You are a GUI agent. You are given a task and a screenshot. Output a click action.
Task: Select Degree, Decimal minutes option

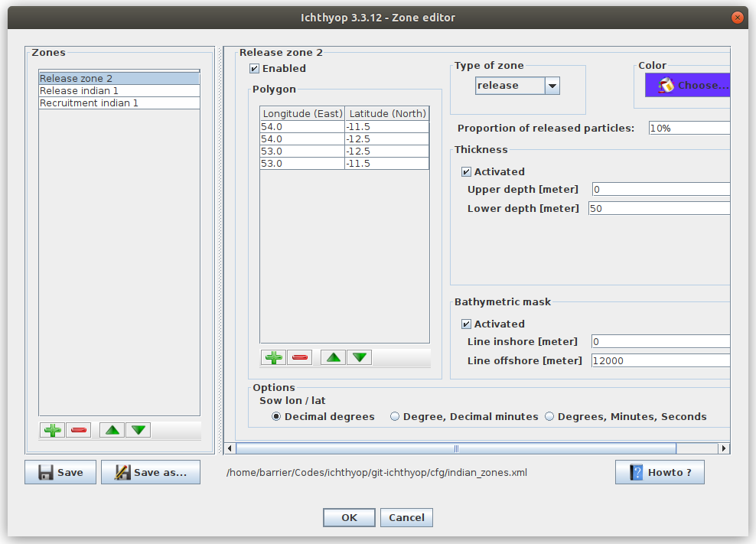(394, 416)
